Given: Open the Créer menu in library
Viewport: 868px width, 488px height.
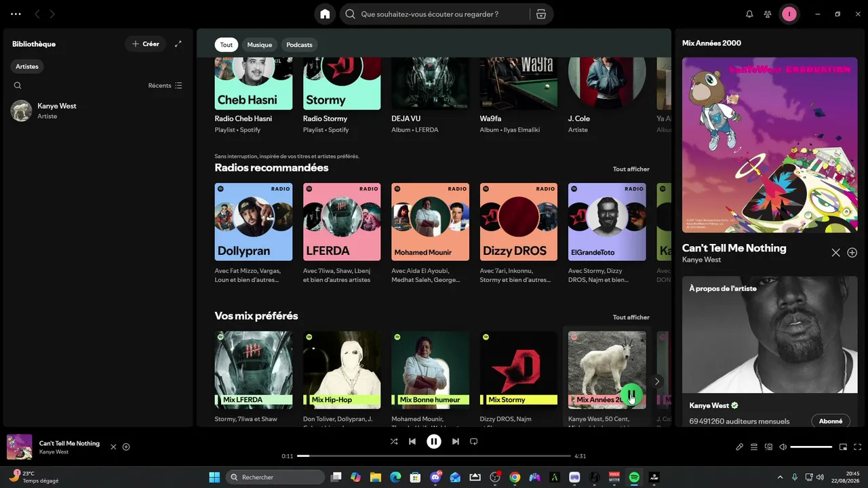Looking at the screenshot, I should (145, 44).
